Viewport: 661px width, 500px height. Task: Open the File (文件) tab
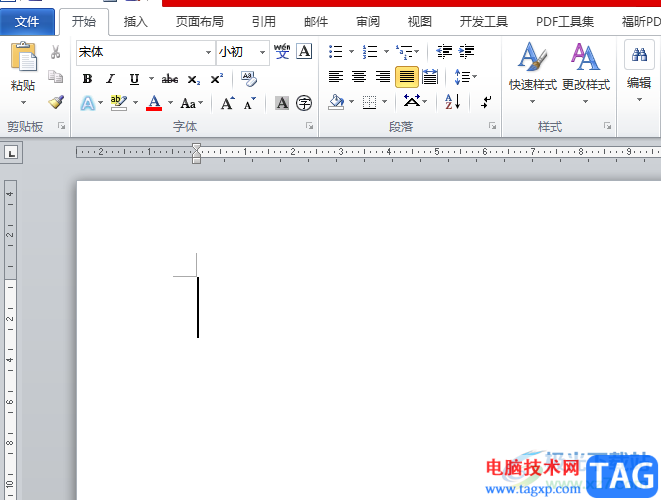[27, 22]
